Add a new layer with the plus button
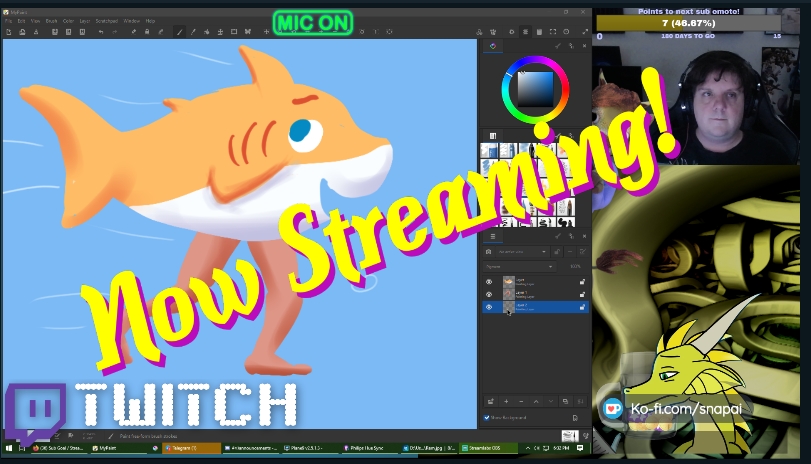 (x=506, y=401)
